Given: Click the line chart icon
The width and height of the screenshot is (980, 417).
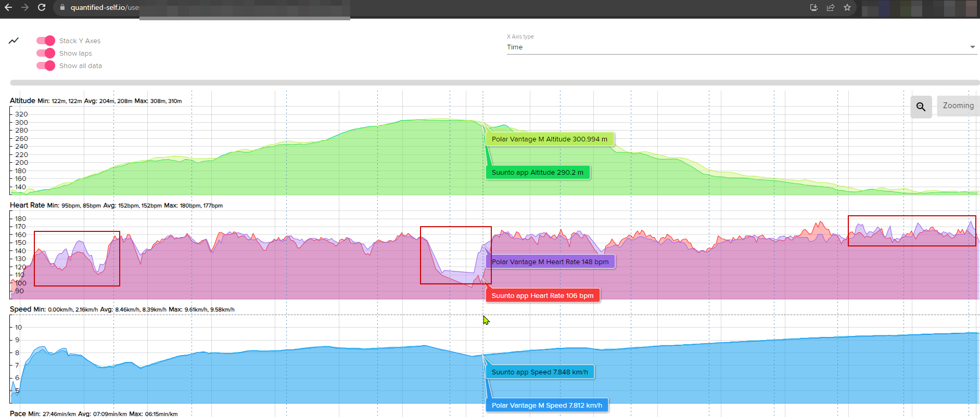Looking at the screenshot, I should pyautogui.click(x=14, y=41).
